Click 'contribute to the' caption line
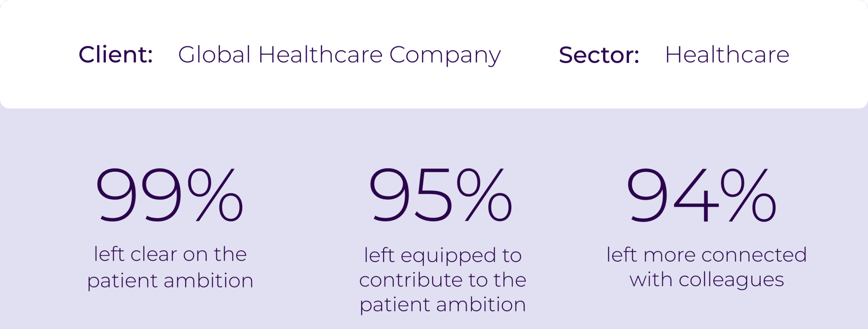 [x=443, y=279]
